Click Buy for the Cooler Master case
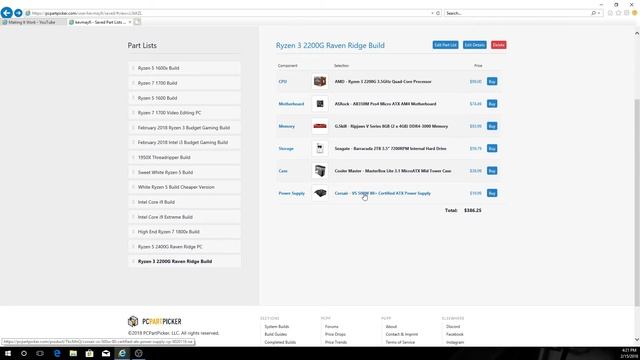Viewport: 640px width, 360px height. [x=492, y=171]
